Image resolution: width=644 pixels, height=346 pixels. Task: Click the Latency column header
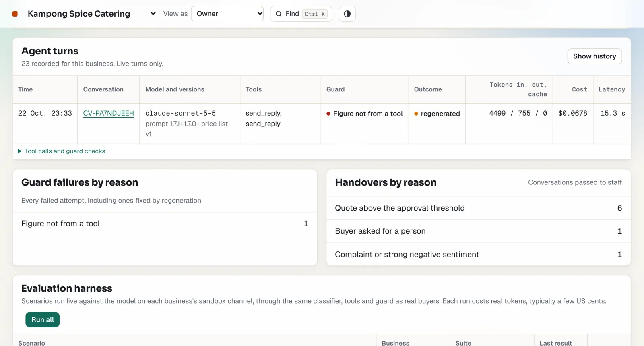click(x=612, y=89)
